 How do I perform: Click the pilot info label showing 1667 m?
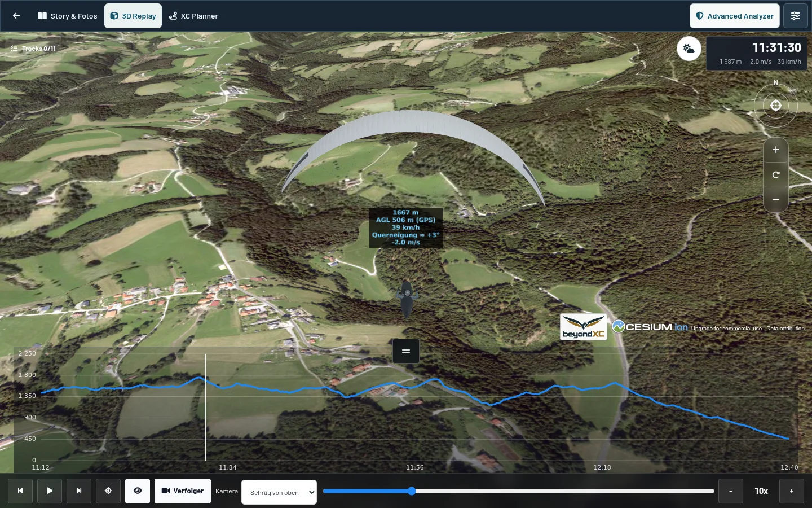click(x=405, y=227)
